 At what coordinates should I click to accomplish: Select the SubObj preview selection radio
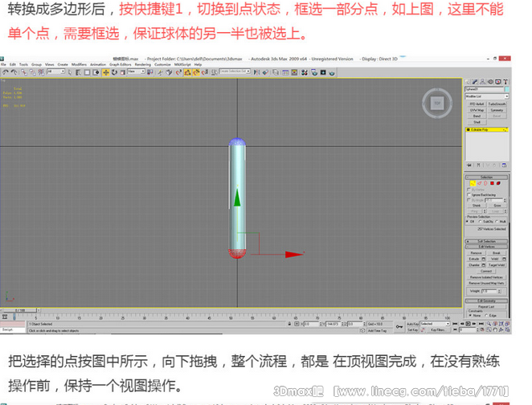pyautogui.click(x=481, y=222)
